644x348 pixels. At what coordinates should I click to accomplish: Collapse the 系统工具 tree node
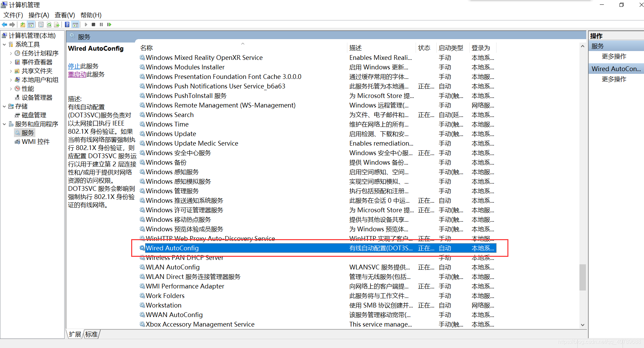point(4,44)
